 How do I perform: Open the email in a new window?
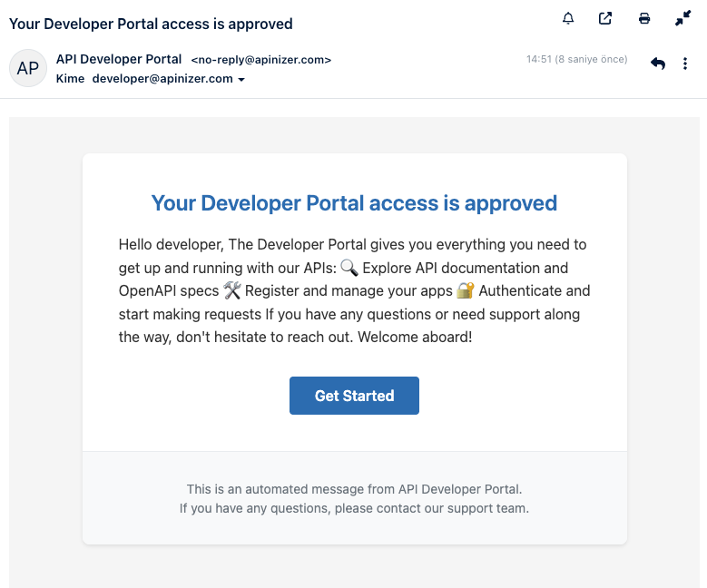(x=605, y=18)
